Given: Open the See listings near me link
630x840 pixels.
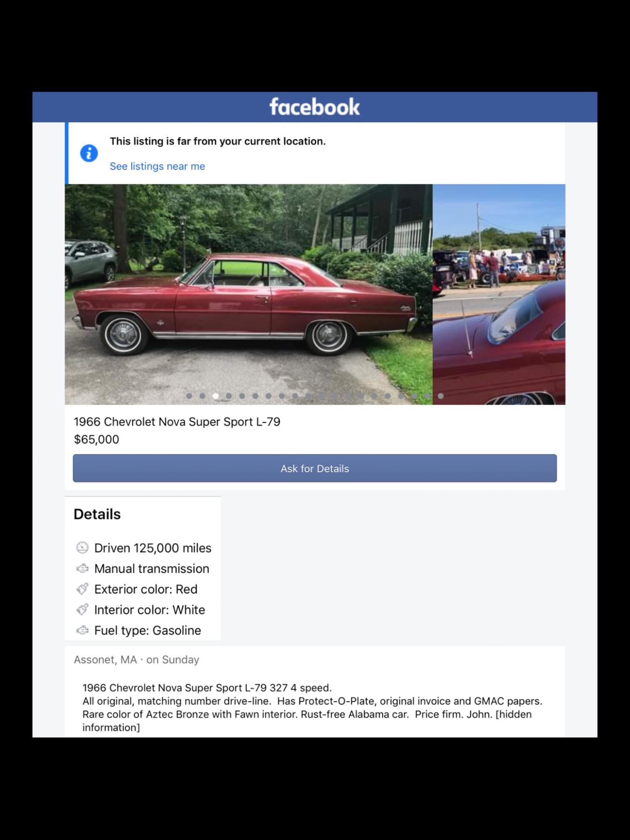Looking at the screenshot, I should (157, 166).
